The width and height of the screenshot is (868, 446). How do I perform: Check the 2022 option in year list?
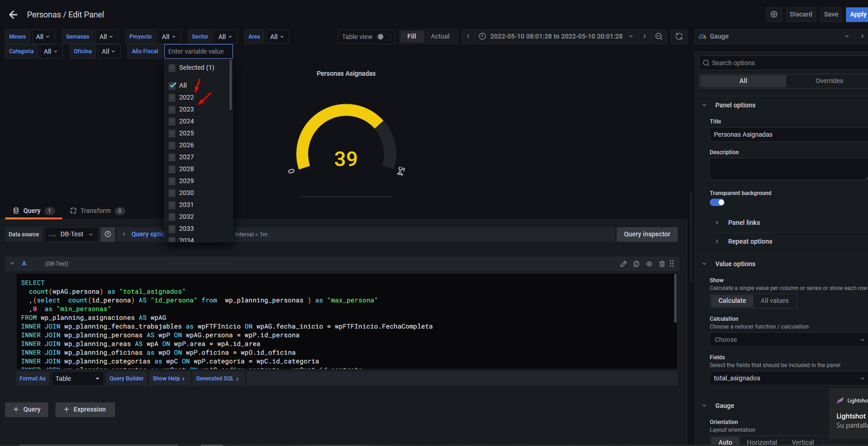point(172,97)
